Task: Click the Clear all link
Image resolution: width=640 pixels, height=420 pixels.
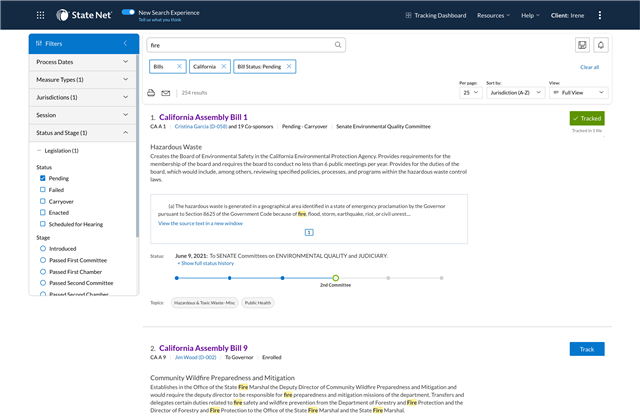Action: pos(589,67)
